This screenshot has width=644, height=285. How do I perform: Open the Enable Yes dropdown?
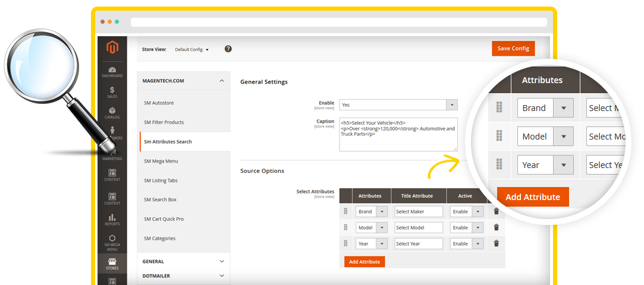(398, 104)
